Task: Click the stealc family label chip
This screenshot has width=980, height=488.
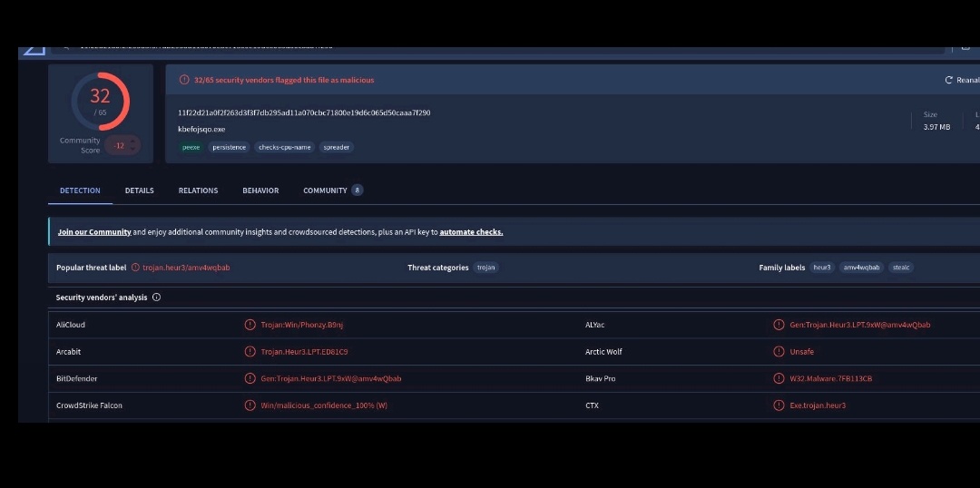Action: [x=901, y=268]
